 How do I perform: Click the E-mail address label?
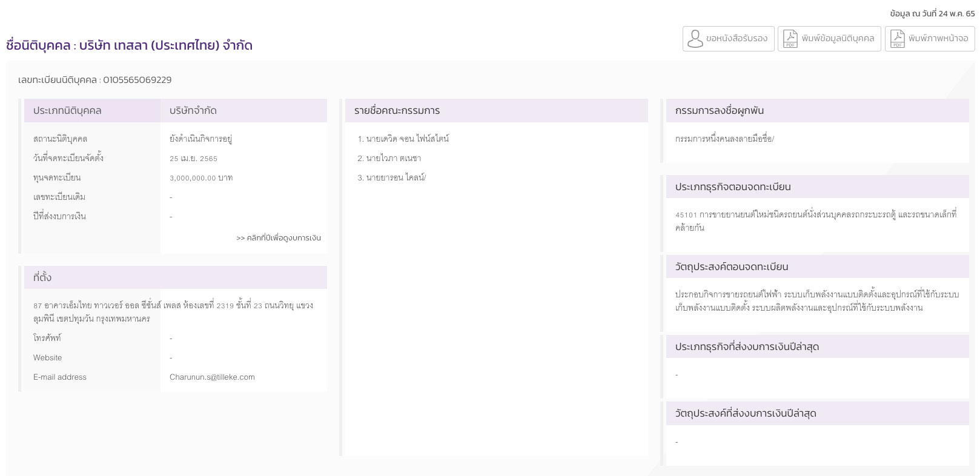click(59, 377)
